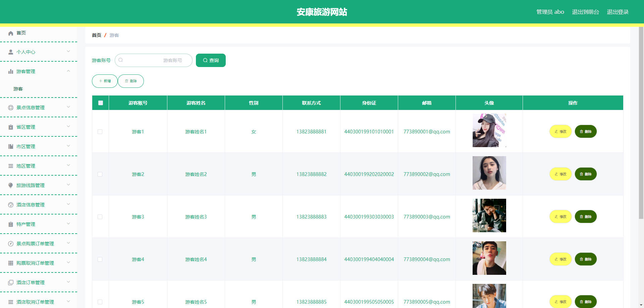The image size is (644, 308).
Task: Open avatar thumbnail of 游客3
Action: (x=489, y=215)
